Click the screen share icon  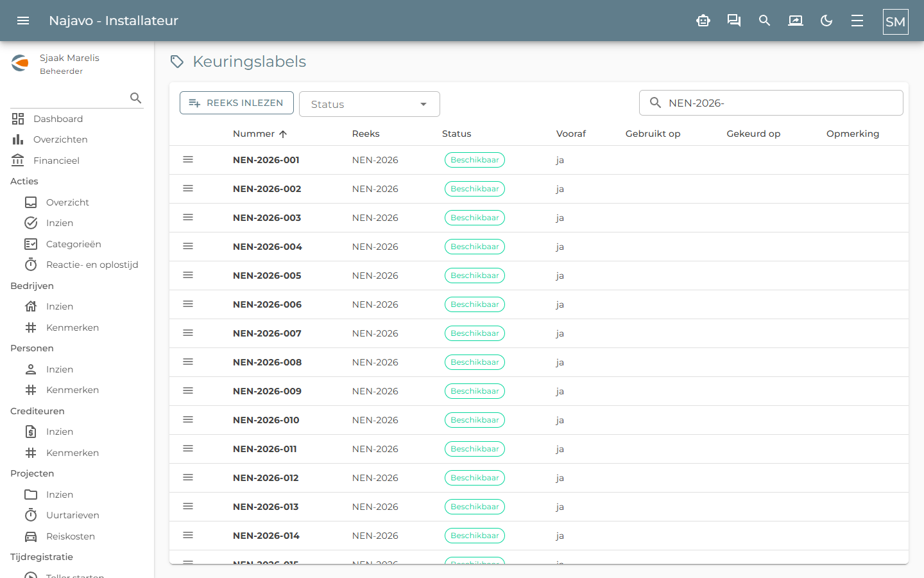pyautogui.click(x=796, y=21)
